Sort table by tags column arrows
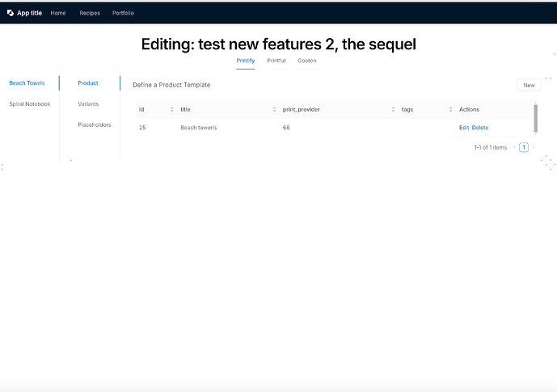 point(450,109)
